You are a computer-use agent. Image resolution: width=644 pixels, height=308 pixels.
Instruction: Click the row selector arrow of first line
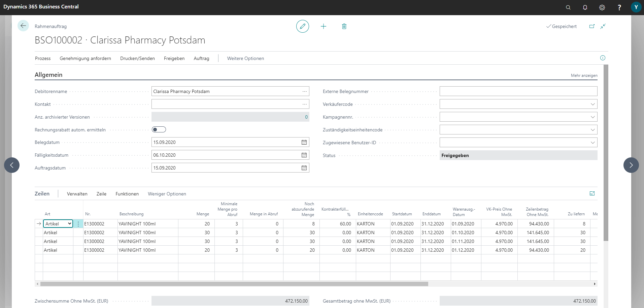(x=39, y=224)
